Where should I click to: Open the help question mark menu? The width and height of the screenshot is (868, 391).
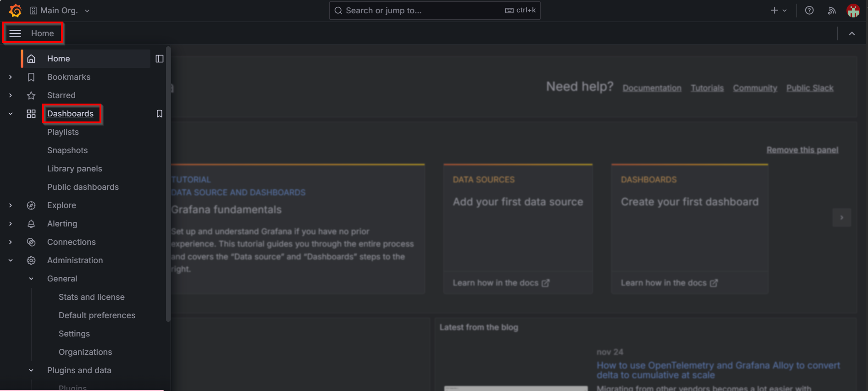[809, 11]
